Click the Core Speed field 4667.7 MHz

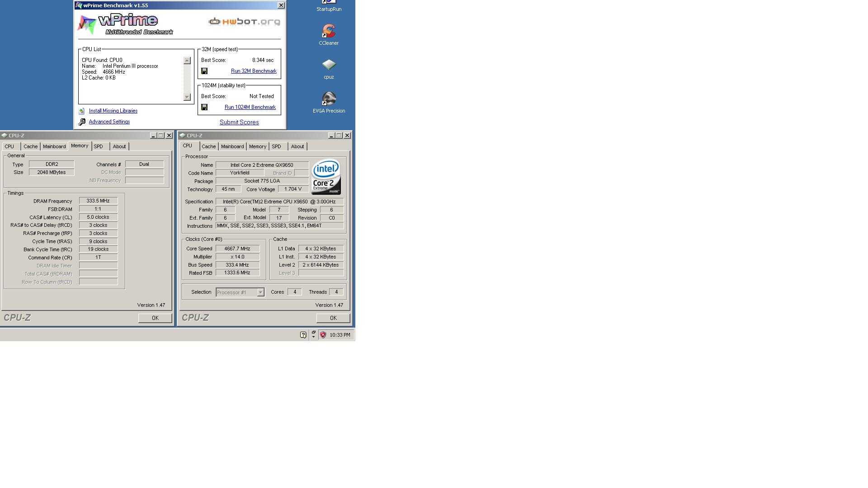point(237,249)
